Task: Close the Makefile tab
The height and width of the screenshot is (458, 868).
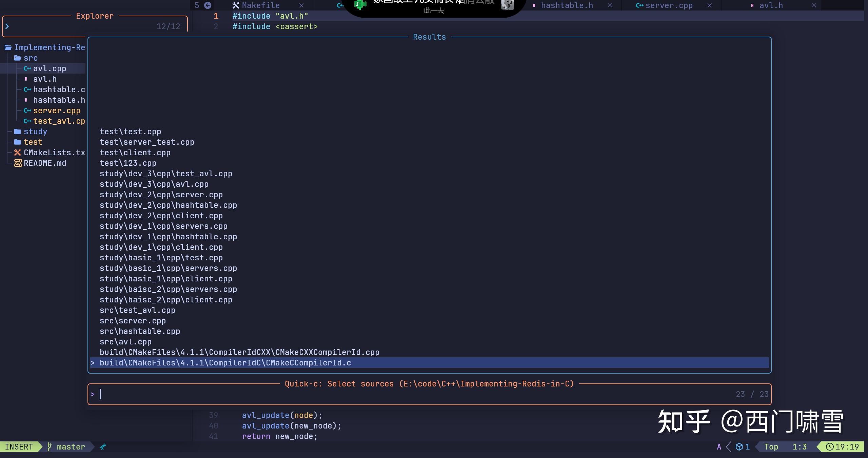Action: click(301, 5)
